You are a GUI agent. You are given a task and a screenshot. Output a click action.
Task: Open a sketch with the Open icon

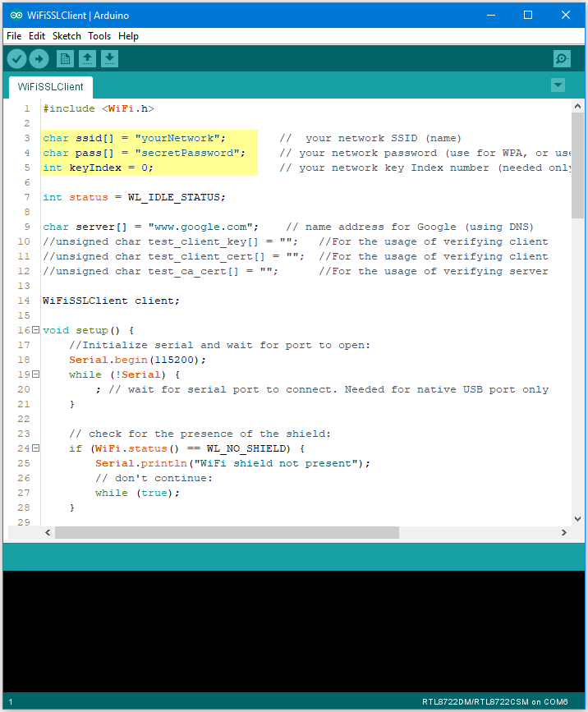[87, 59]
